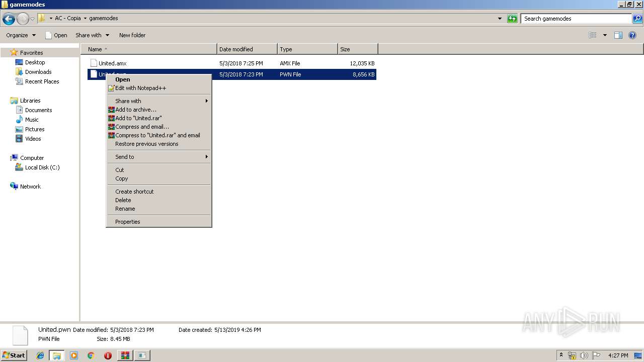644x362 pixels.
Task: Click the WinRAR taskbar icon
Action: pyautogui.click(x=125, y=355)
